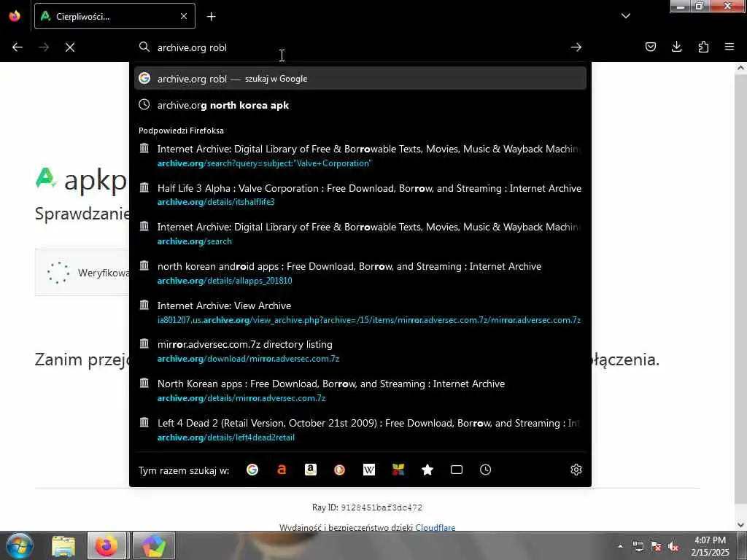Open mirror.adversec.com.7z directory listing suggestion
The height and width of the screenshot is (560, 747).
point(360,351)
